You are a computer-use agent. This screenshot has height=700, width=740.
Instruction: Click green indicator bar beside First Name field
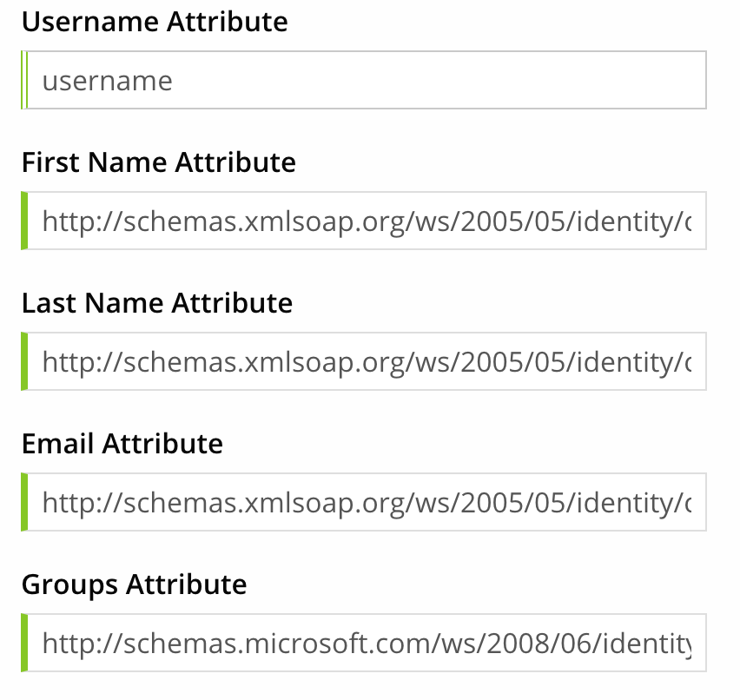click(24, 221)
